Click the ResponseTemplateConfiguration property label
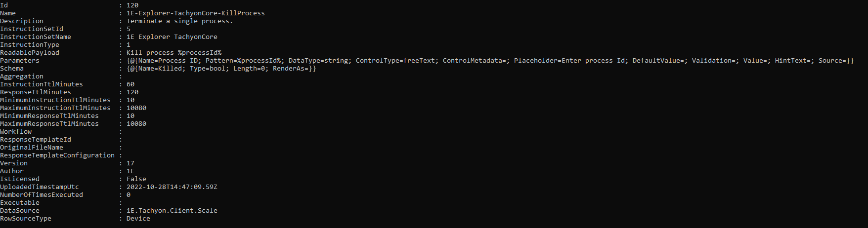Screen dimensions: 868x228 (57, 155)
